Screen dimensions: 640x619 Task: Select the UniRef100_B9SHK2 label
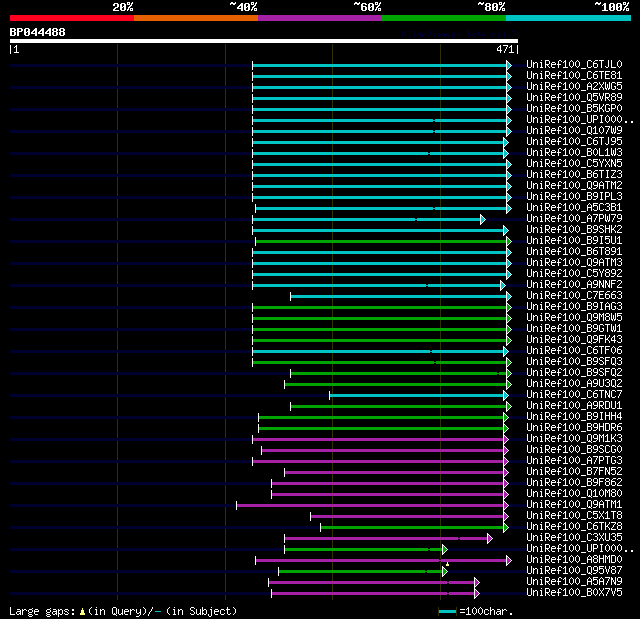[x=574, y=230]
